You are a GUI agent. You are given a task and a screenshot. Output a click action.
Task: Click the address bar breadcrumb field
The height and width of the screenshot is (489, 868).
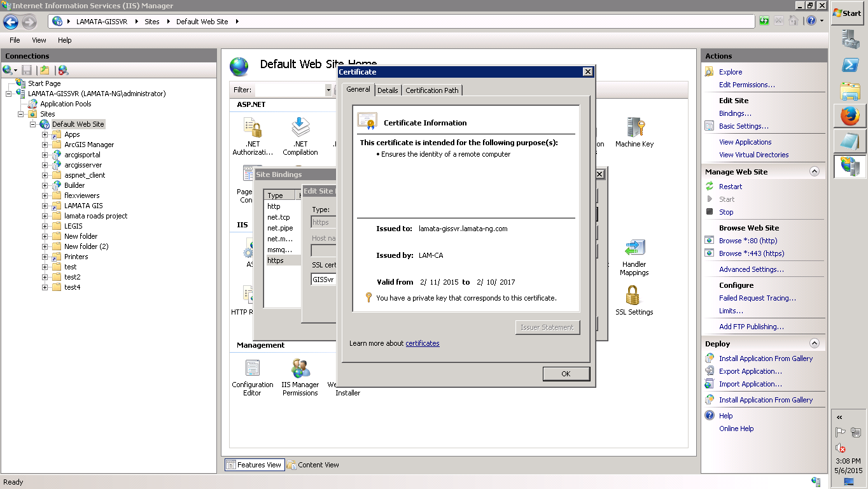[x=402, y=22]
